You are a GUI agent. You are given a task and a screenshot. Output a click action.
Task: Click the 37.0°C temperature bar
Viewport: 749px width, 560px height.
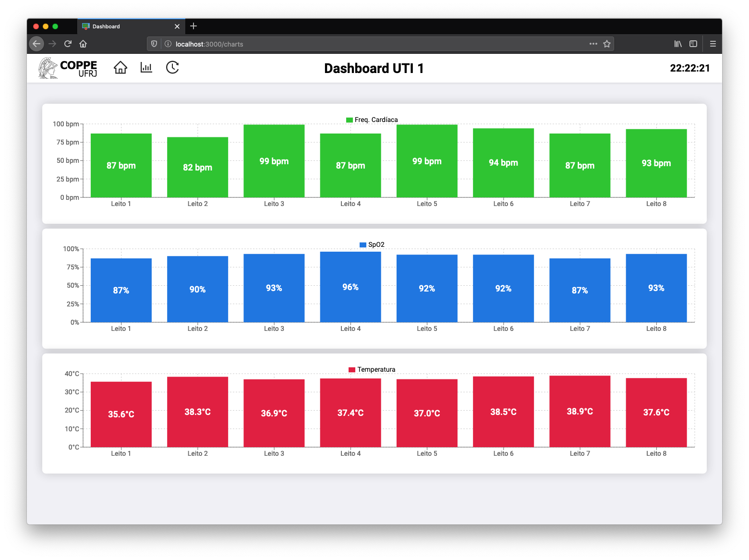[x=427, y=413]
